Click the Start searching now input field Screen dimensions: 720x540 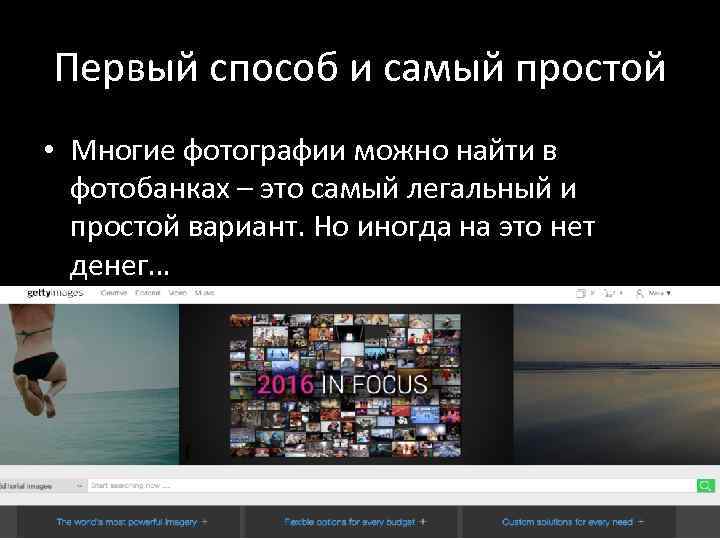(x=392, y=485)
